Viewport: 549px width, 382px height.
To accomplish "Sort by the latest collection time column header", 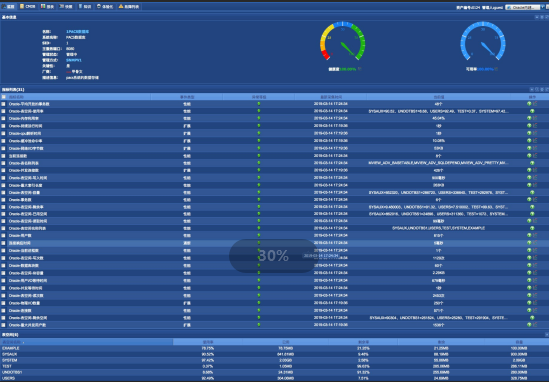I will pyautogui.click(x=331, y=97).
